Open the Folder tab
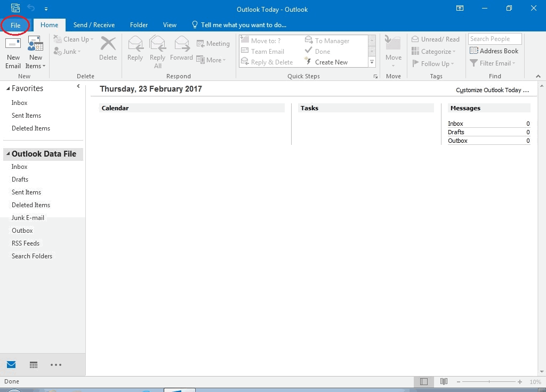The image size is (546, 392). click(x=139, y=25)
